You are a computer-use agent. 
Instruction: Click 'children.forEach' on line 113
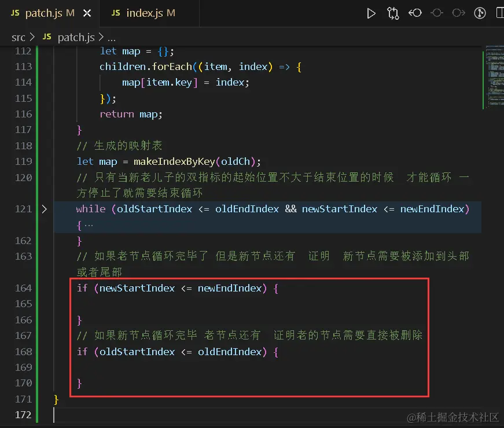click(x=146, y=67)
